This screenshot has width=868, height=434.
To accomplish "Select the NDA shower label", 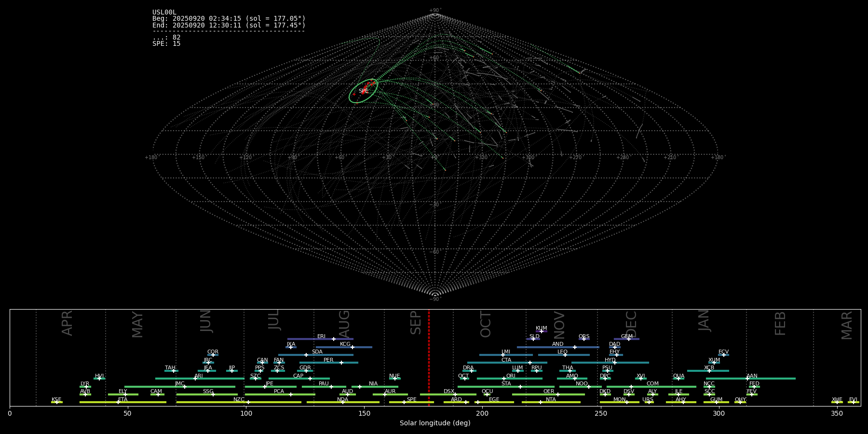I will coord(342,400).
